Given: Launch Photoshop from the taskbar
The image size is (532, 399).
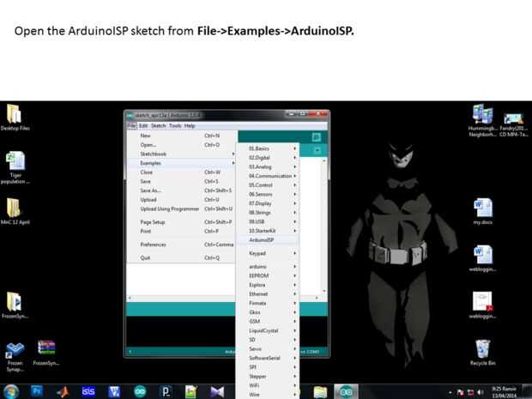Looking at the screenshot, I should 37,391.
